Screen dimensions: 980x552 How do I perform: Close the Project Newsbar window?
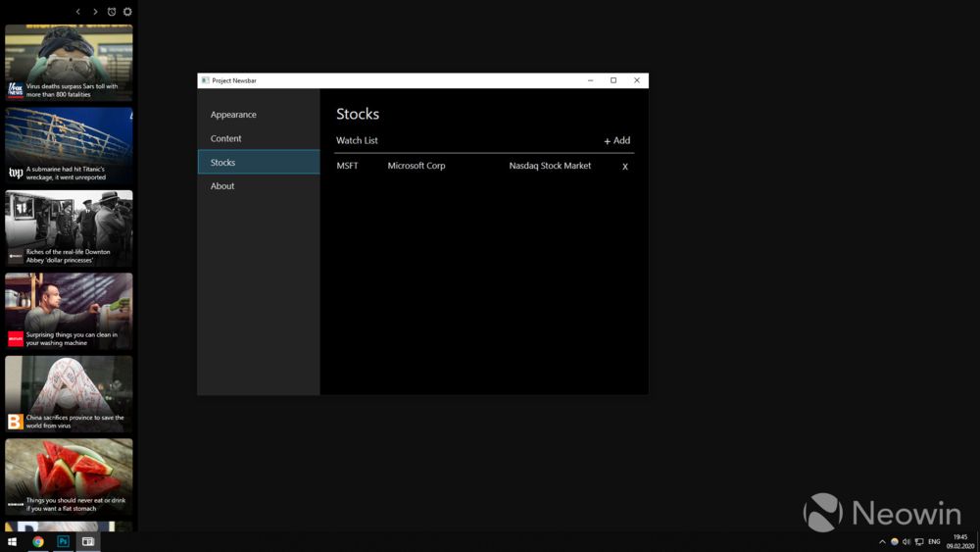(637, 80)
